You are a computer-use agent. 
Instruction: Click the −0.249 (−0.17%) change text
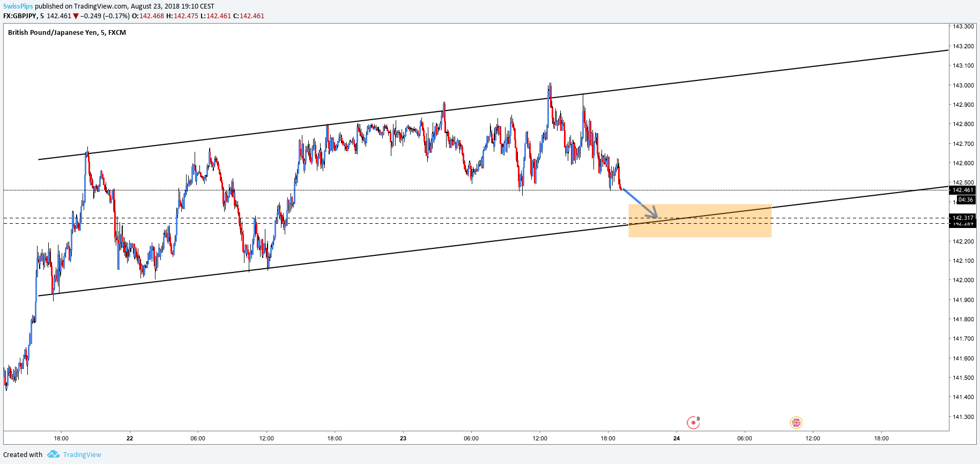point(105,16)
